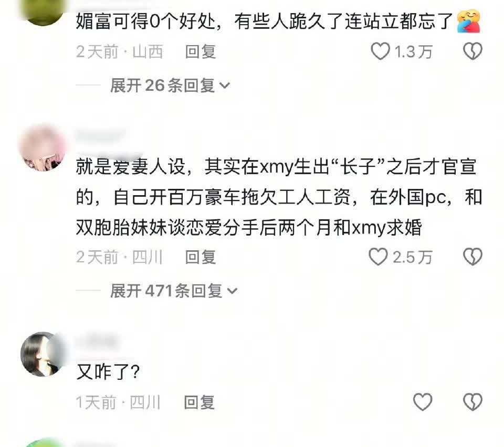504x447 pixels.
Task: Dislike the 又咋了 comment
Action: tap(472, 402)
